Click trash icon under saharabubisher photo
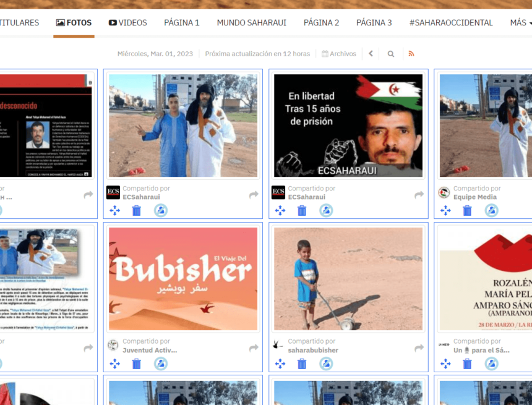The height and width of the screenshot is (405, 532). coord(302,364)
